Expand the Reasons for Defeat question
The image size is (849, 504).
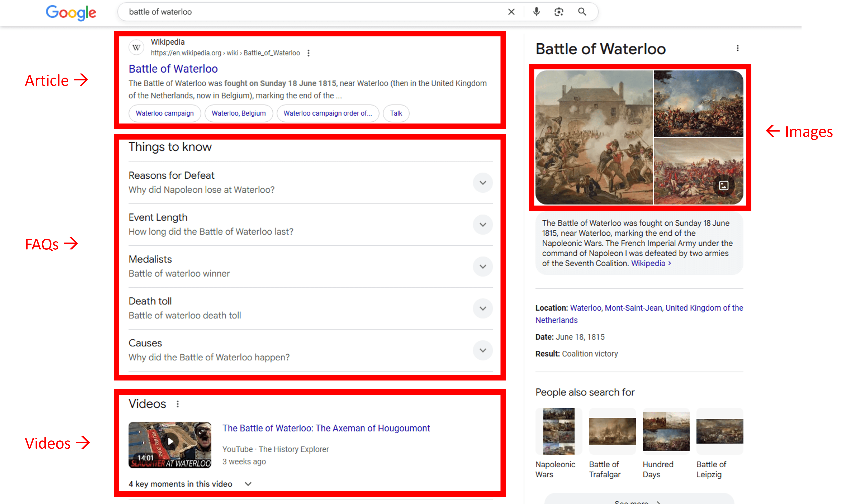482,183
